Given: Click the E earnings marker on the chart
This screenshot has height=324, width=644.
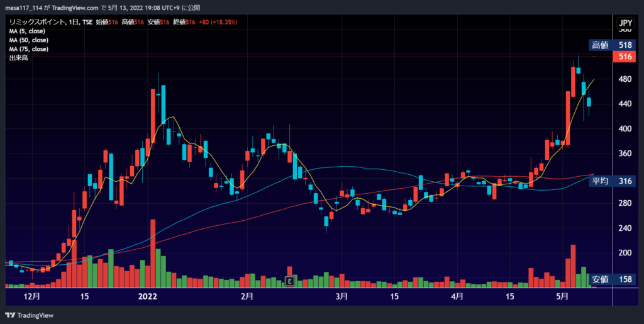Looking at the screenshot, I should 290,281.
